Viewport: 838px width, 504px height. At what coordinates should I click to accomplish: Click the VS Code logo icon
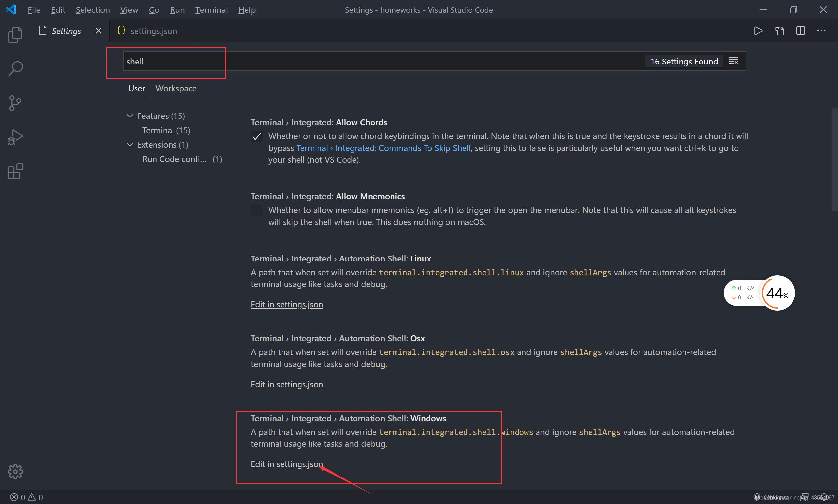pyautogui.click(x=11, y=9)
